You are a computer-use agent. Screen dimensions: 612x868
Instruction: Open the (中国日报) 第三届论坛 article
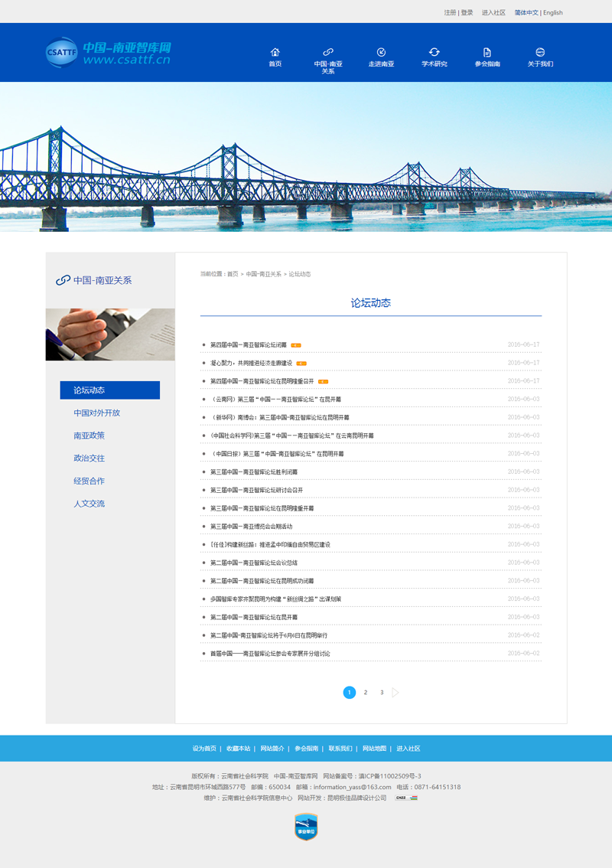(x=277, y=454)
